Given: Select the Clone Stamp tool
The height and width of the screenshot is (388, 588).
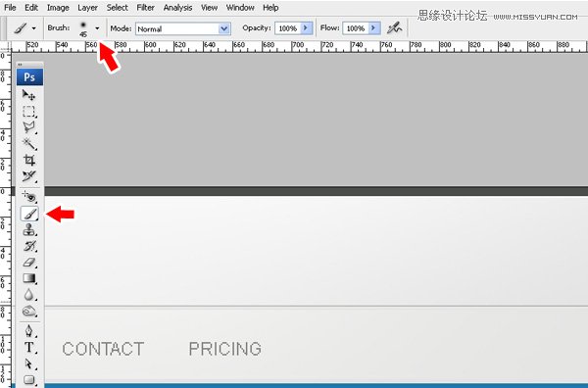Looking at the screenshot, I should pyautogui.click(x=28, y=230).
